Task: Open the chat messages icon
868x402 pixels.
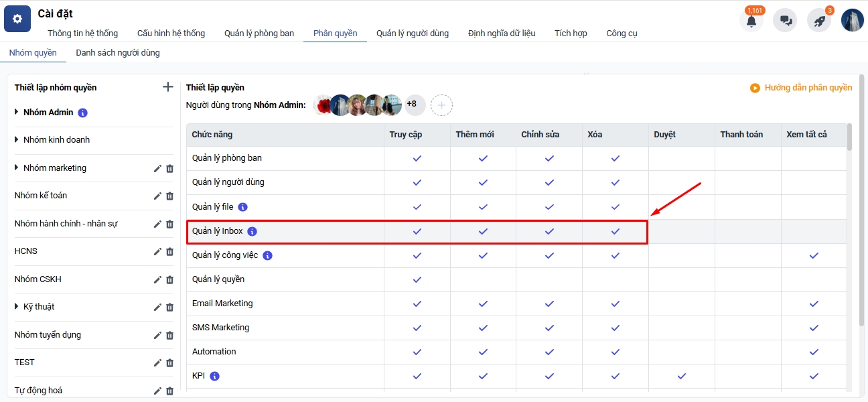Action: pos(785,21)
